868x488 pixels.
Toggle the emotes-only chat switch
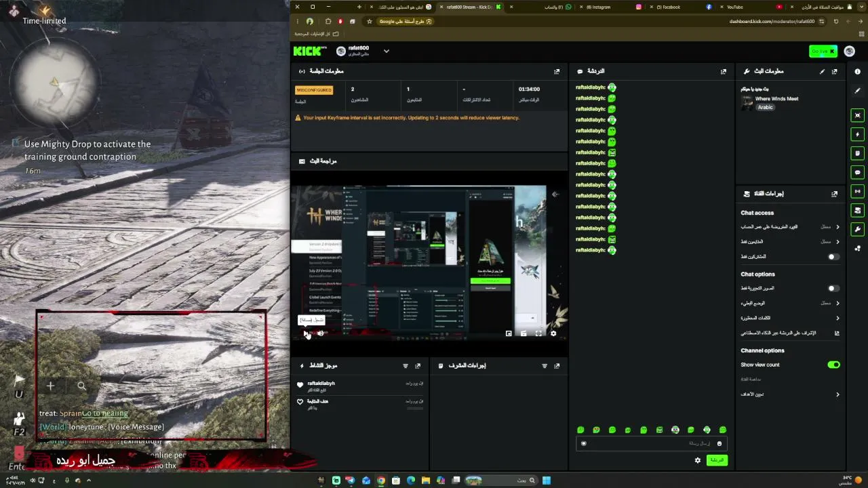click(x=833, y=288)
